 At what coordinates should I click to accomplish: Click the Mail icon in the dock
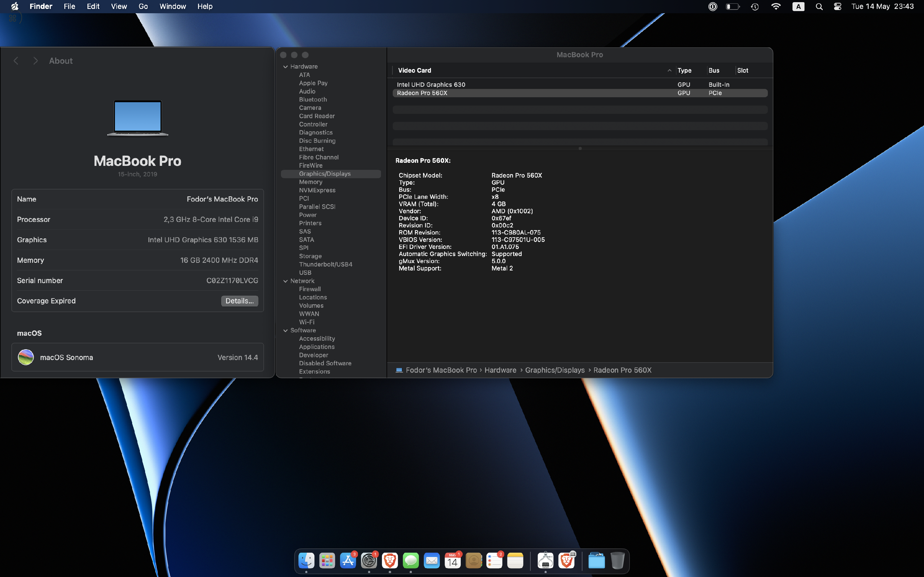click(432, 560)
